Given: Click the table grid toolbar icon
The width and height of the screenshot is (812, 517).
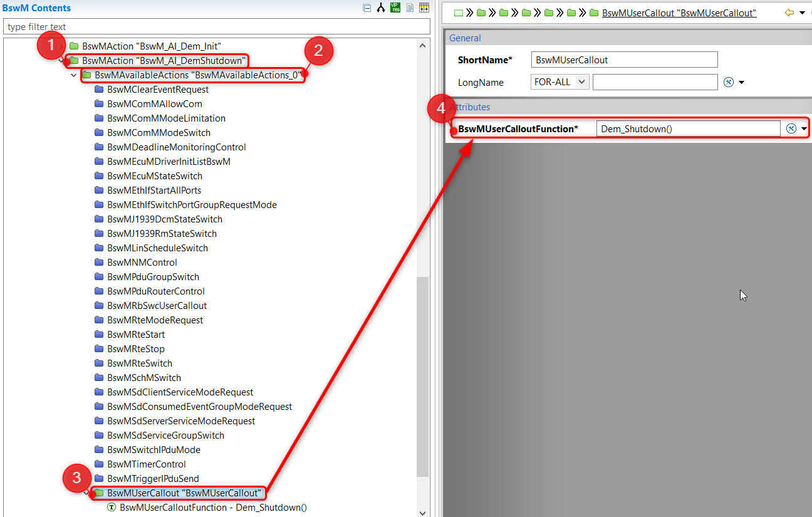Looking at the screenshot, I should [x=424, y=8].
